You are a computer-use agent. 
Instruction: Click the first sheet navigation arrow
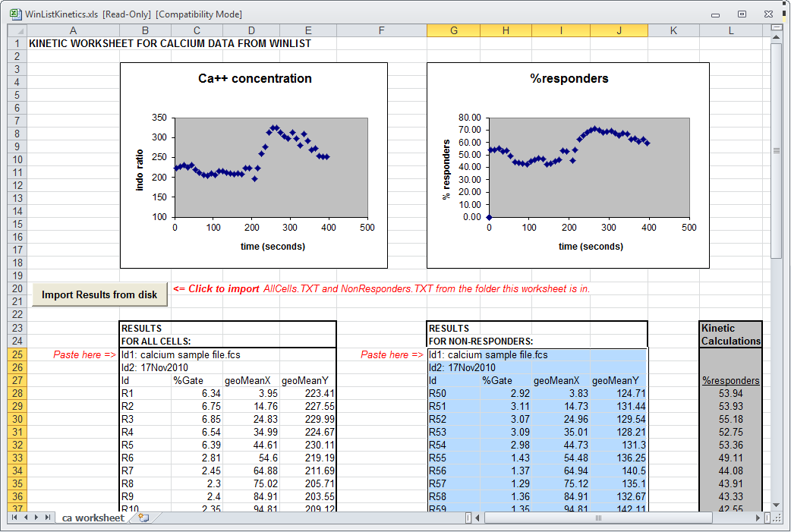click(x=14, y=518)
